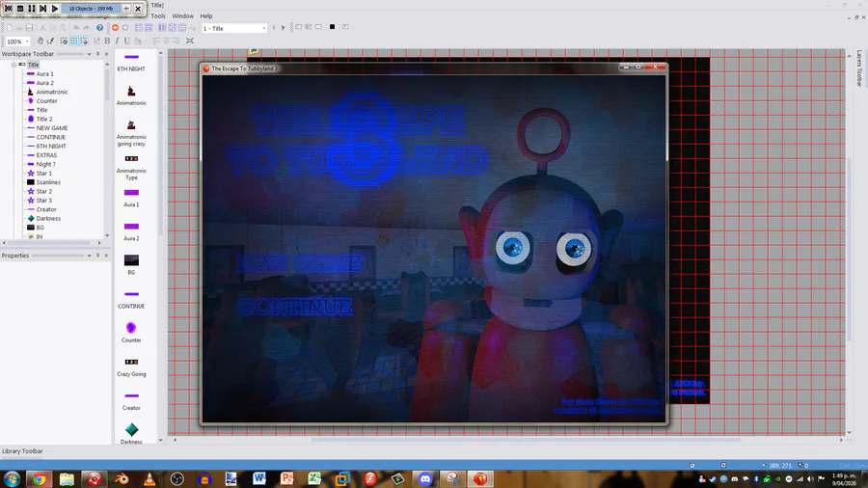868x488 pixels.
Task: Open the blue Help question mark icon
Action: [x=99, y=28]
